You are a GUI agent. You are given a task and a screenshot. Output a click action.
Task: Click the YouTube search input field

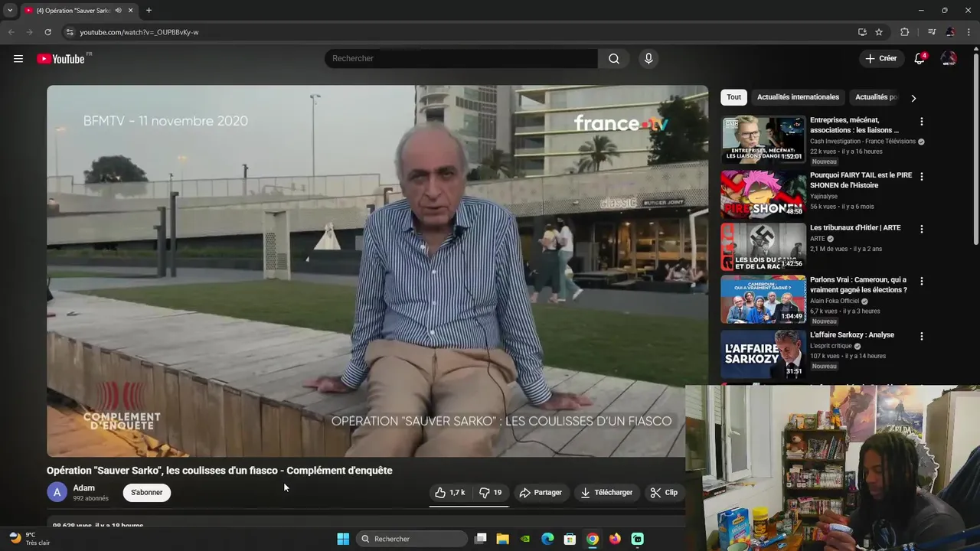461,59
